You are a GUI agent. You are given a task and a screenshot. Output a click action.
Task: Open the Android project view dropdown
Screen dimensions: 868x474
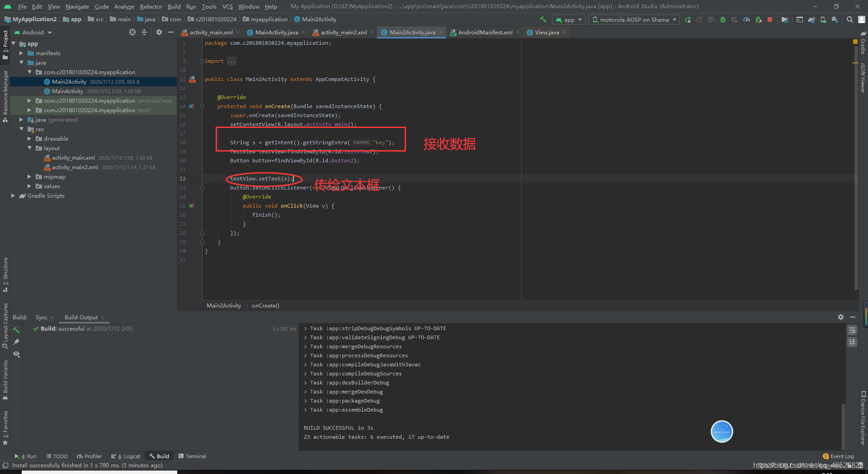[x=33, y=32]
